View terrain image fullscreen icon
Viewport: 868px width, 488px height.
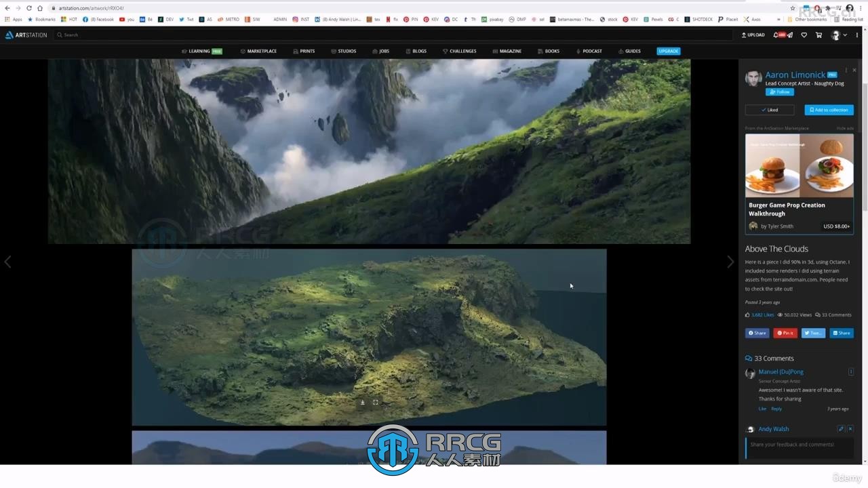click(x=376, y=402)
